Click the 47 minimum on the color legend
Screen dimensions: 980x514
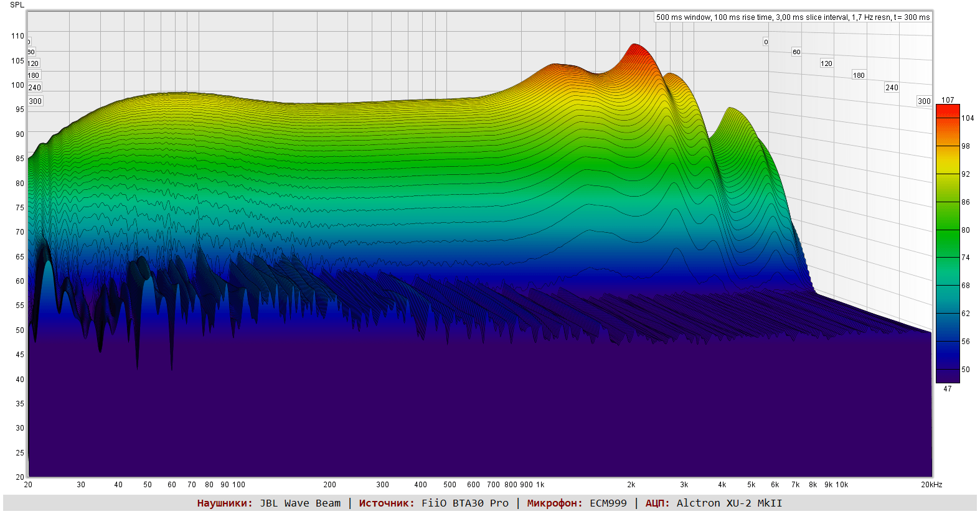tap(948, 389)
